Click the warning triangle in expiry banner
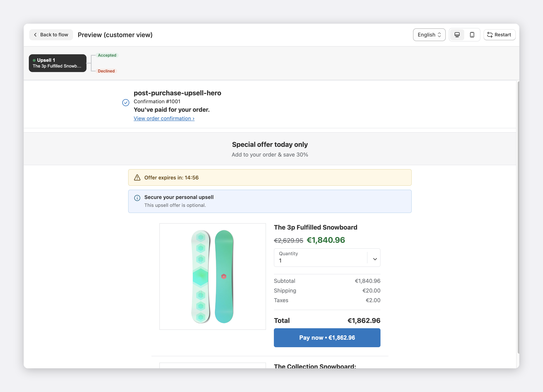The width and height of the screenshot is (543, 392). click(137, 178)
